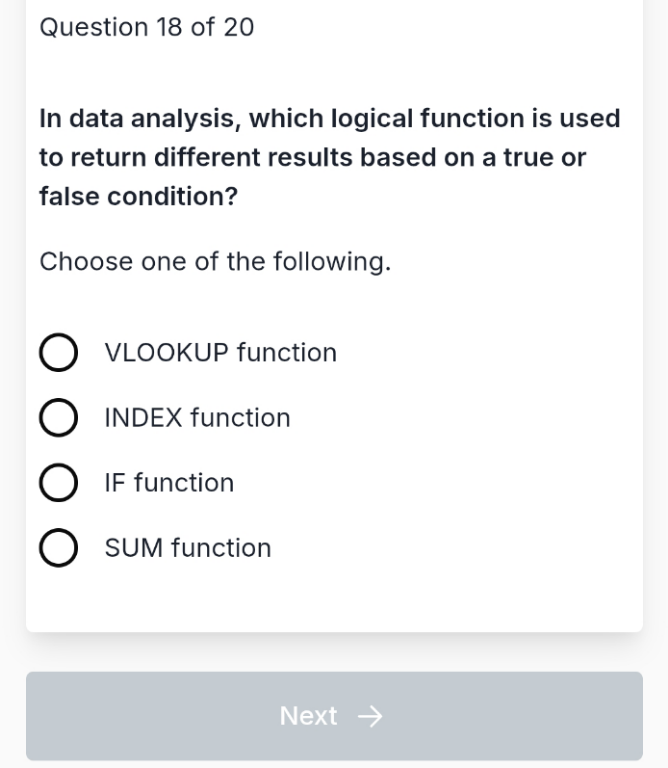Viewport: 668px width, 768px height.
Task: Click the empty card area below SUM option
Action: click(x=334, y=600)
